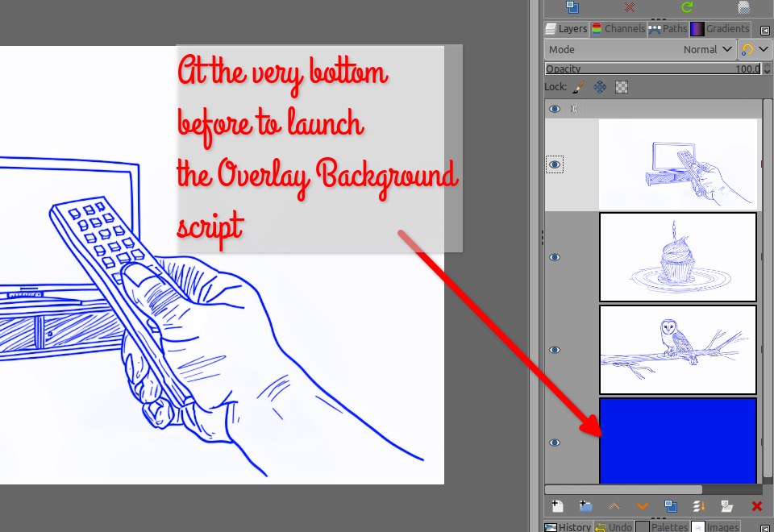Screen dimensions: 774x532
Task: Hide the remote control layer
Action: click(x=555, y=164)
